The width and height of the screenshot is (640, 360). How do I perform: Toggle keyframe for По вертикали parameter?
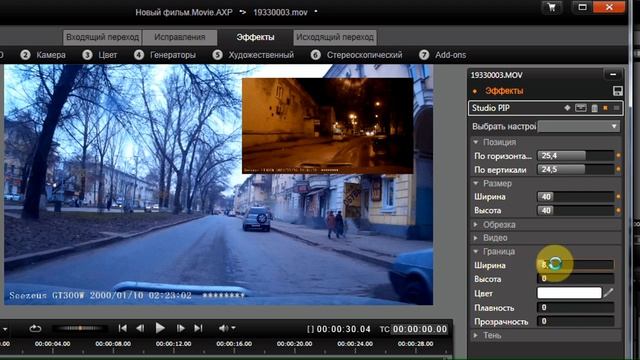tap(618, 169)
